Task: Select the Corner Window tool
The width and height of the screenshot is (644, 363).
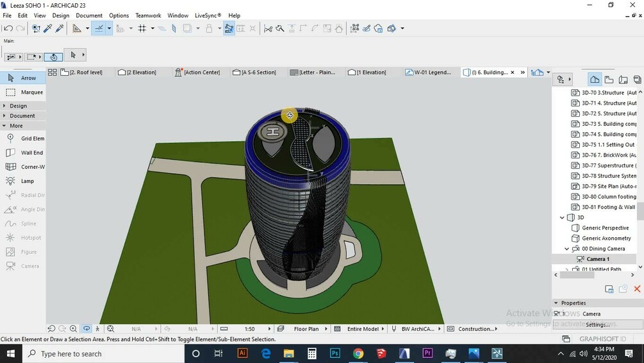Action: [x=23, y=167]
